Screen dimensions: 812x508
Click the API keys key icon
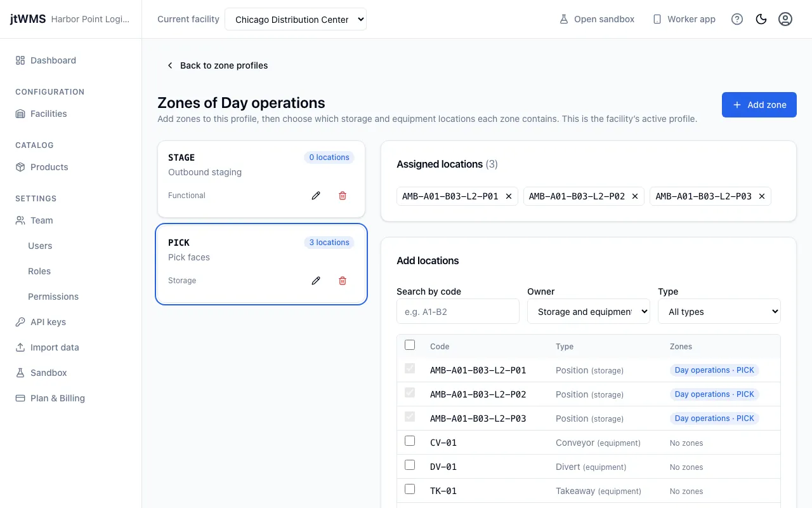coord(20,322)
